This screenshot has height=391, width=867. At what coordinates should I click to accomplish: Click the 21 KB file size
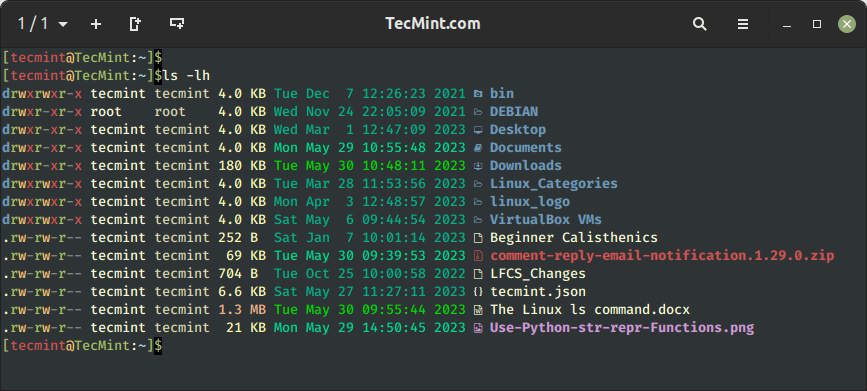[246, 327]
